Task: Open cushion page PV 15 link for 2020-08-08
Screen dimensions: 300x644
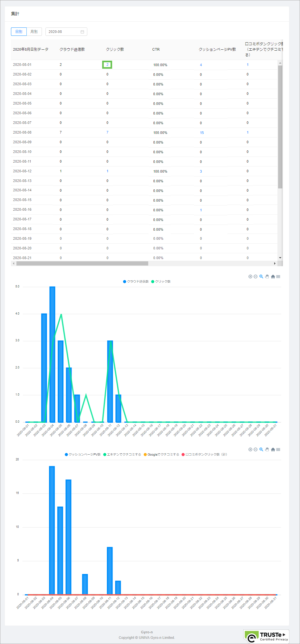Action: pyautogui.click(x=202, y=133)
